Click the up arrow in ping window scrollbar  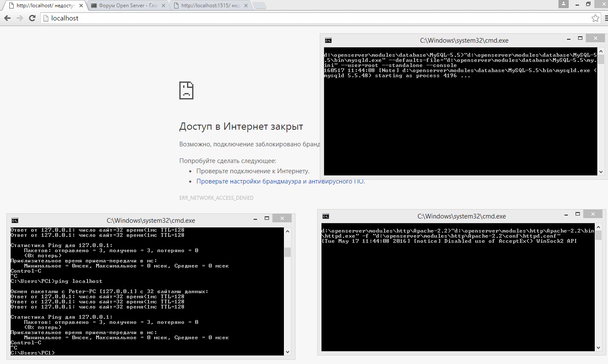[287, 231]
